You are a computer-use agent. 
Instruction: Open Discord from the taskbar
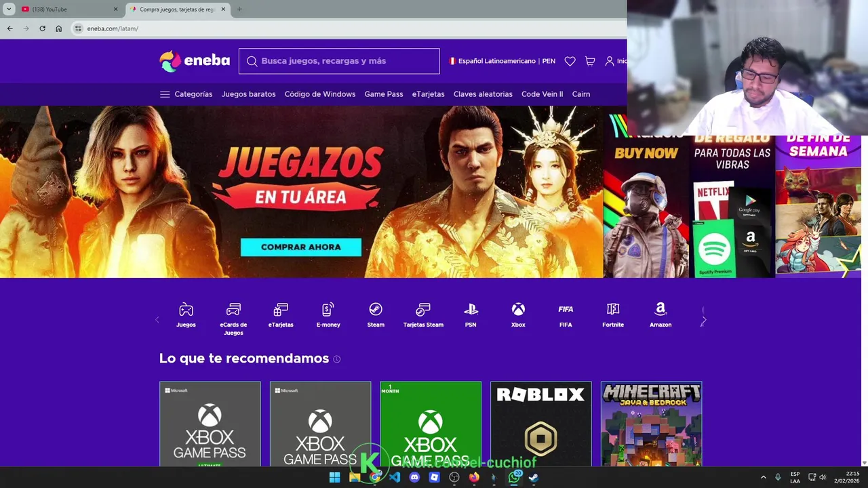pyautogui.click(x=414, y=477)
